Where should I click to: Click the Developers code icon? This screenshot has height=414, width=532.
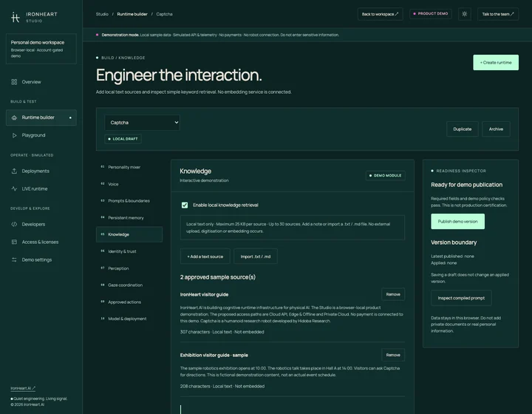tap(14, 224)
